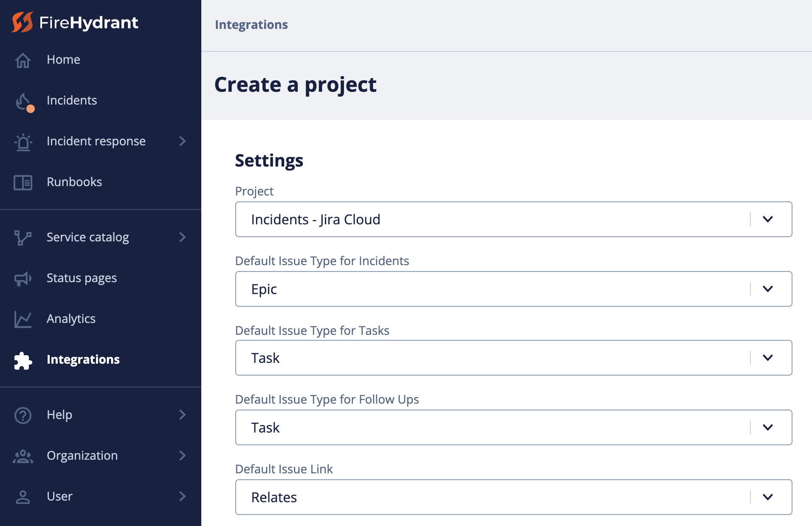812x526 pixels.
Task: Click the Incident response alarm icon
Action: pos(23,141)
